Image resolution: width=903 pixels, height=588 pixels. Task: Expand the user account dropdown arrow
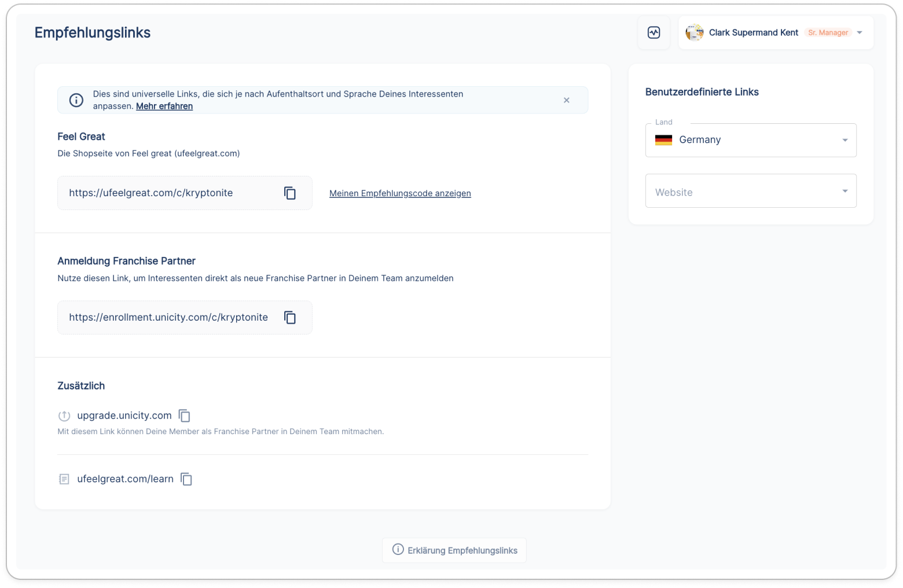tap(860, 32)
